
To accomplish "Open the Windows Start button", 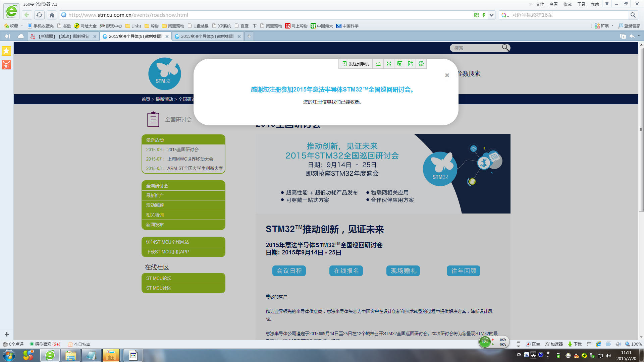I will 9,355.
